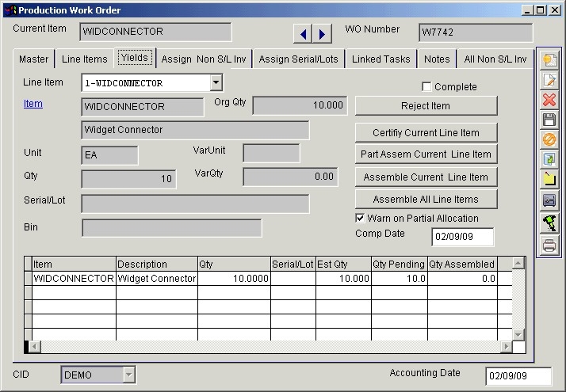Open the Linked Tasks tab
The width and height of the screenshot is (566, 392).
click(381, 59)
